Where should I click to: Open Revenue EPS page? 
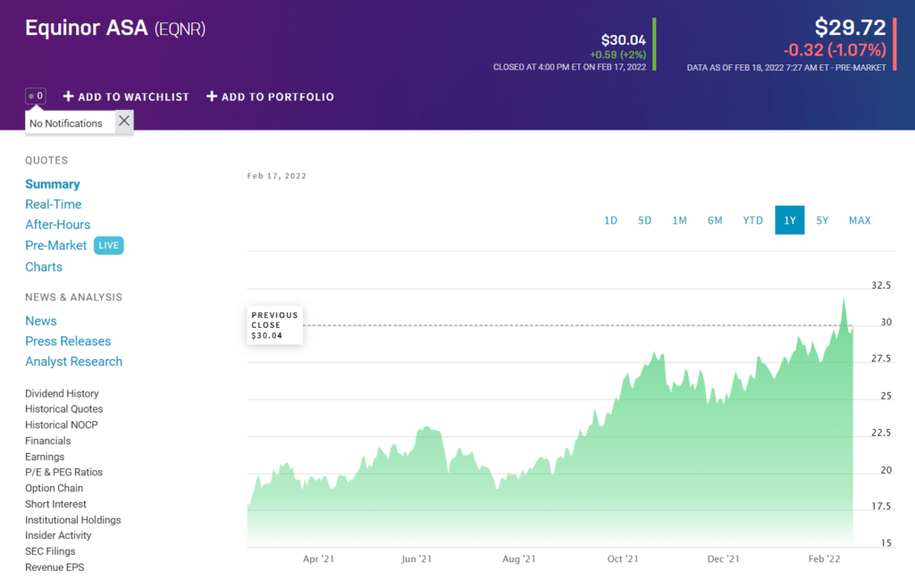tap(55, 567)
